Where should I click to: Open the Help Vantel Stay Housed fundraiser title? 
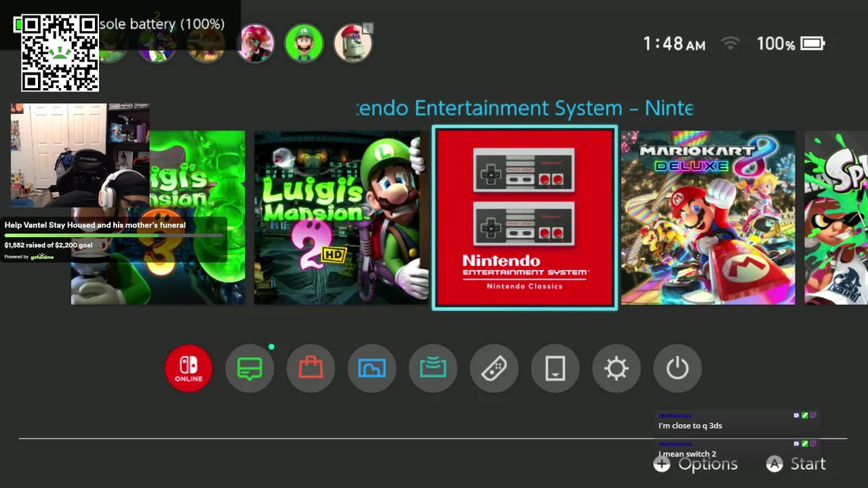[x=95, y=225]
